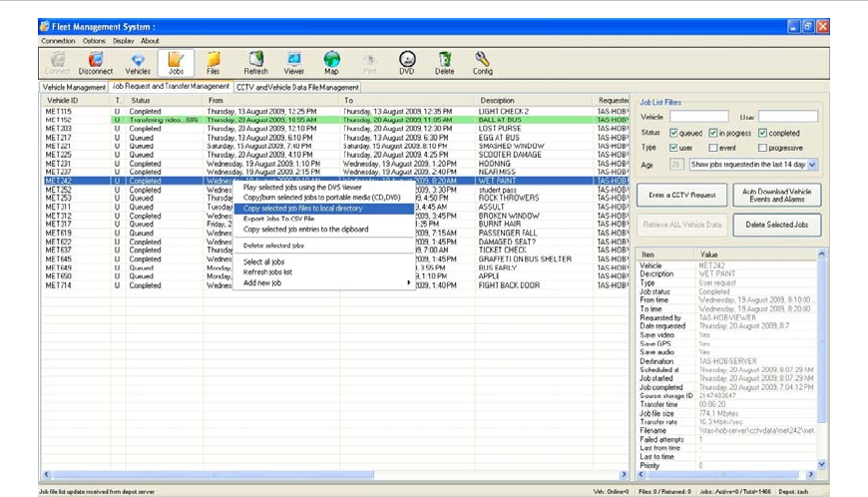The height and width of the screenshot is (497, 868).
Task: Click the Vehicle filter input field
Action: point(698,117)
